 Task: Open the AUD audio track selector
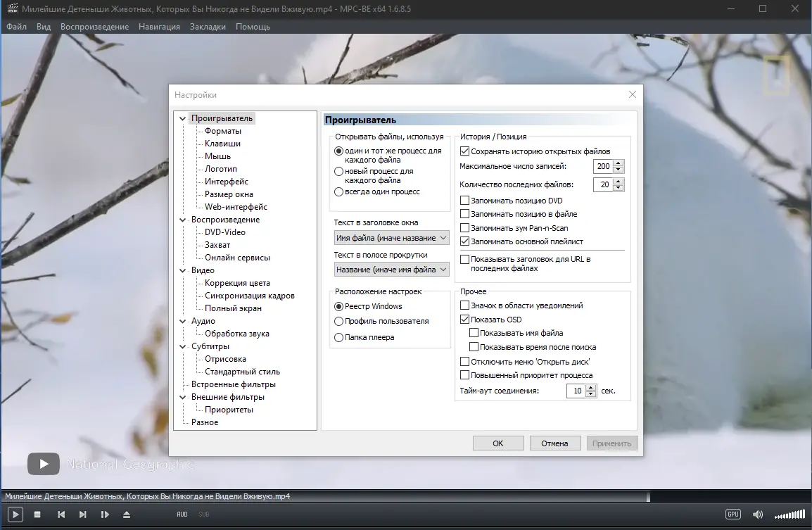[182, 514]
